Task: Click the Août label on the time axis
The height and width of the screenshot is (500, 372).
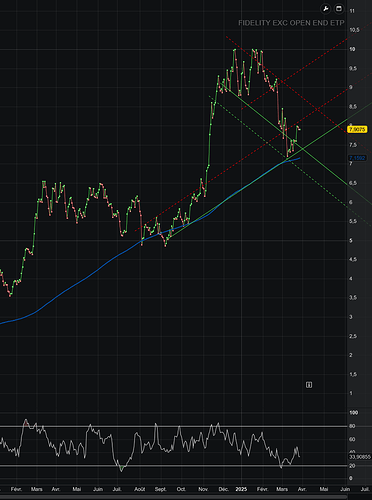Action: pyautogui.click(x=140, y=489)
